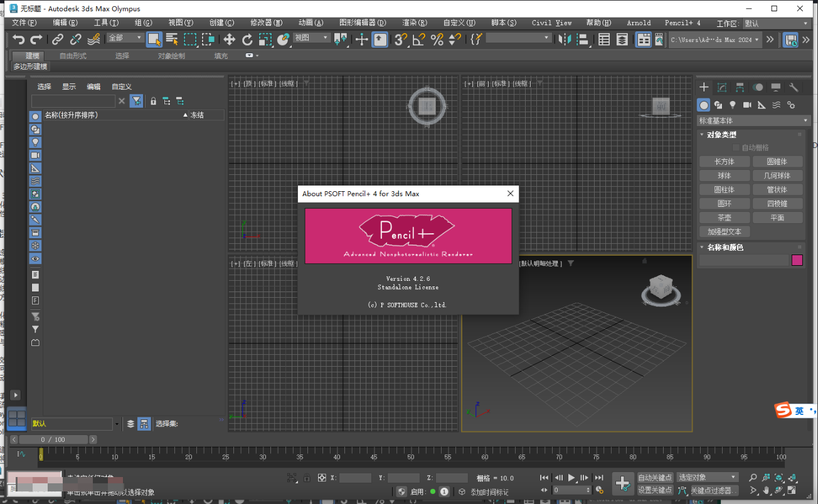The width and height of the screenshot is (818, 504).
Task: Toggle display of helpers in Scene Explorer
Action: tap(35, 168)
